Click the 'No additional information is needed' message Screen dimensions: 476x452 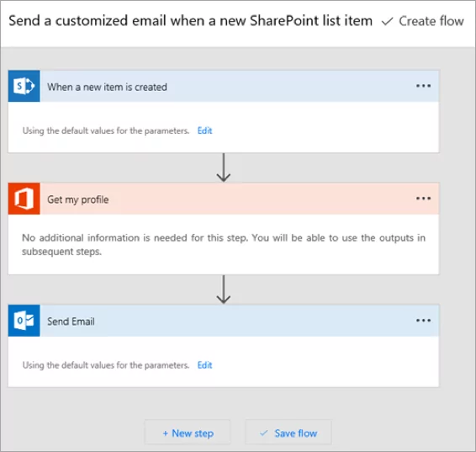pyautogui.click(x=224, y=245)
